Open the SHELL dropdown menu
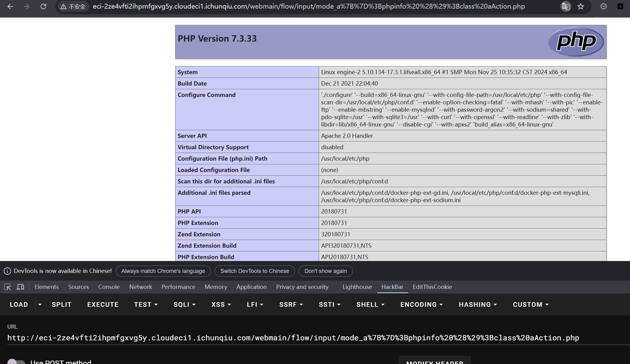This screenshot has width=630, height=364. click(x=370, y=304)
